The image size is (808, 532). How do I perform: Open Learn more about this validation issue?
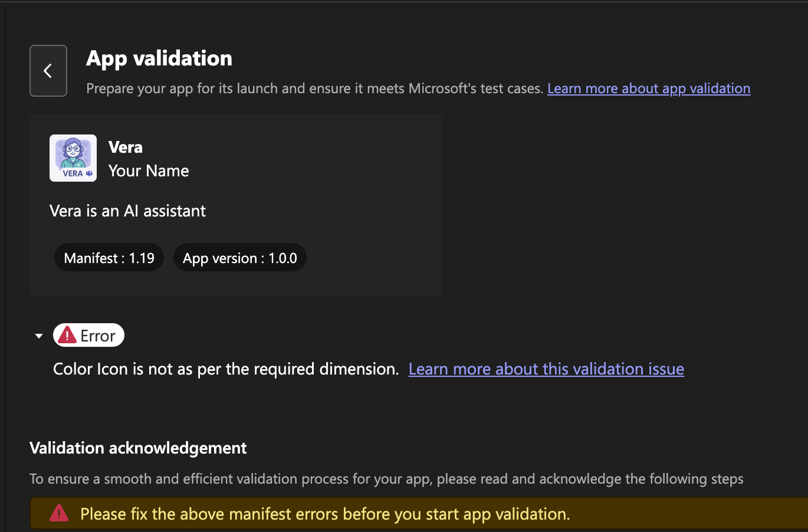(x=546, y=369)
